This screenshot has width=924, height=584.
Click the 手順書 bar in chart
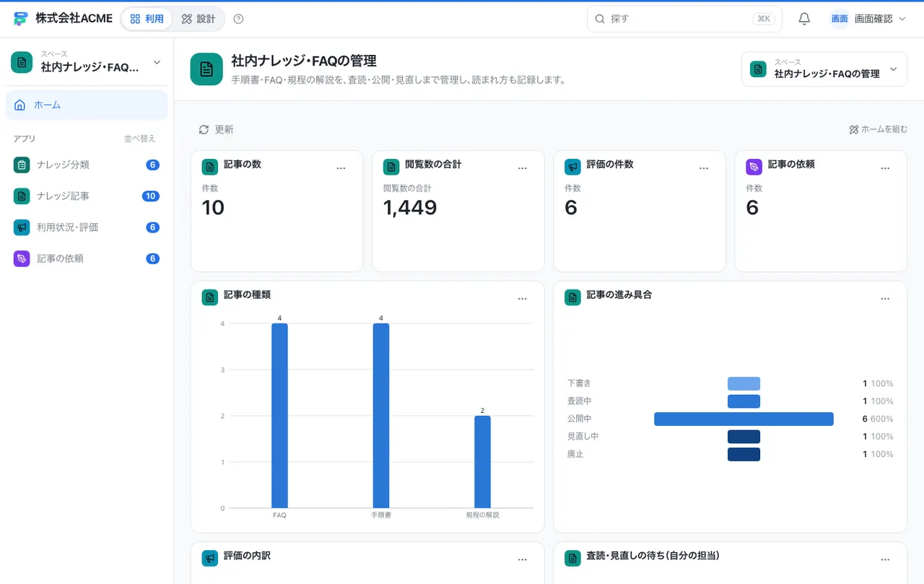[x=381, y=416]
